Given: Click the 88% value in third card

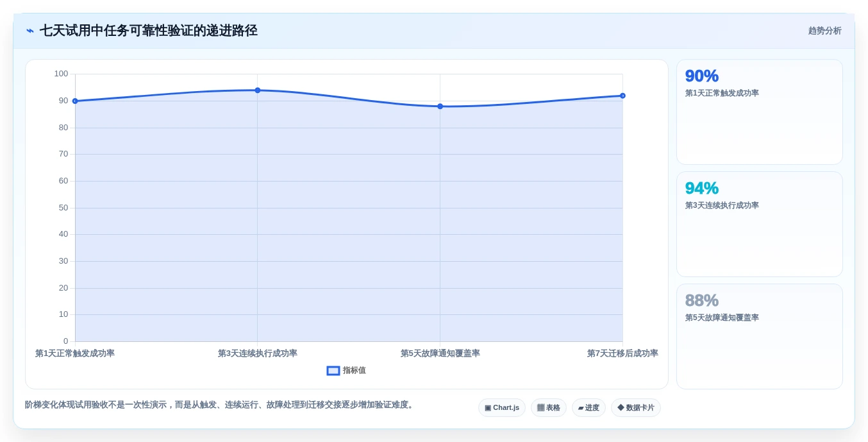Looking at the screenshot, I should point(702,301).
